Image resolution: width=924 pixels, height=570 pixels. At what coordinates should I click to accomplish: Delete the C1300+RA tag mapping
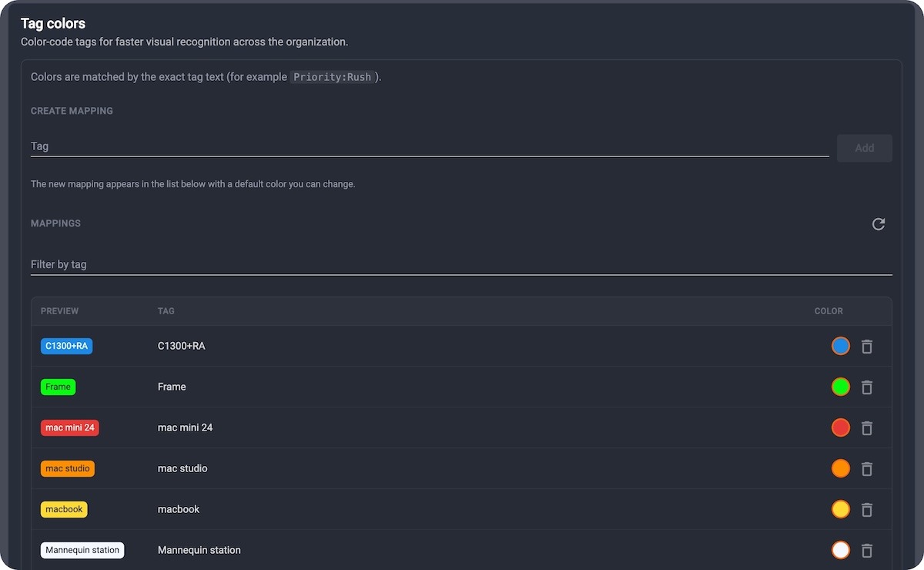[x=867, y=347]
